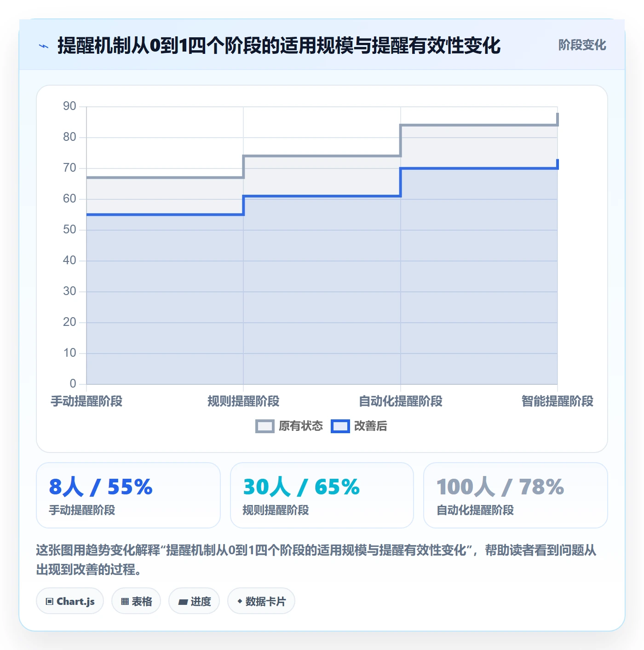This screenshot has height=650, width=644.
Task: Click the square icon in the Chart.js chip
Action: coord(50,601)
